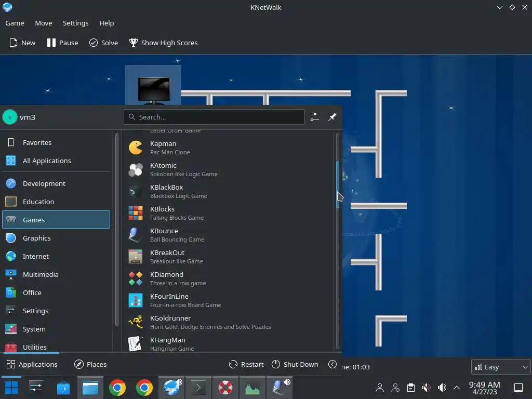Click the category sidebar scrollbar
532x399 pixels.
[117, 229]
